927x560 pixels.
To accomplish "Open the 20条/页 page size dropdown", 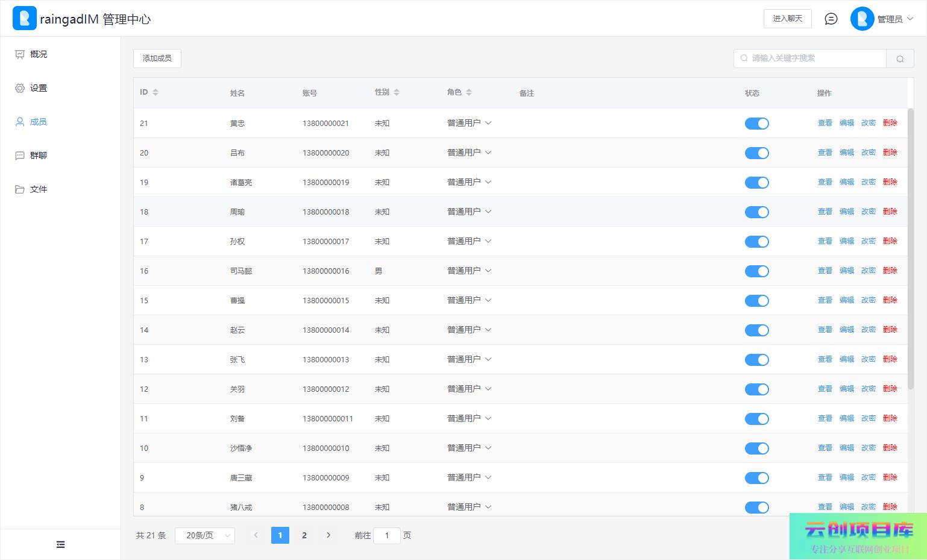I will (x=205, y=535).
